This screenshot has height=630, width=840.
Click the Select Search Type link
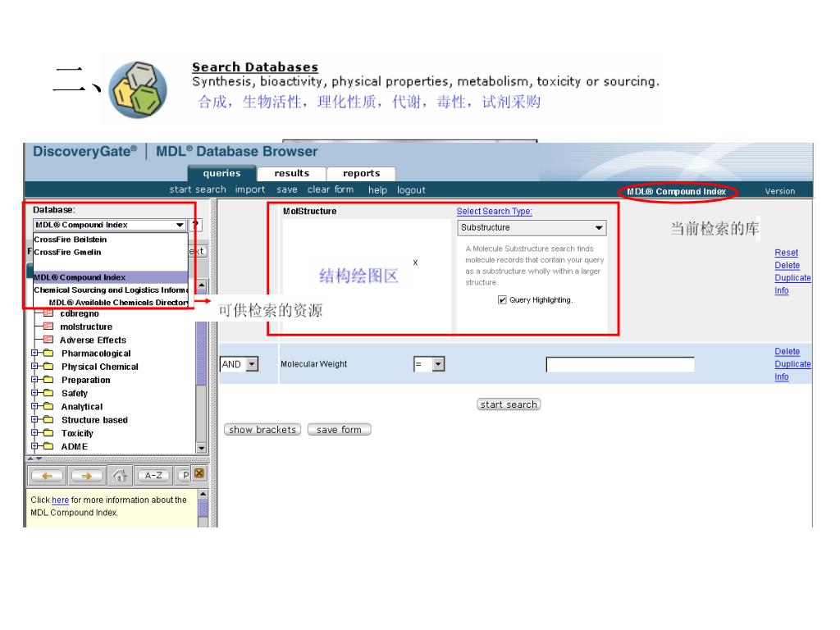point(494,211)
